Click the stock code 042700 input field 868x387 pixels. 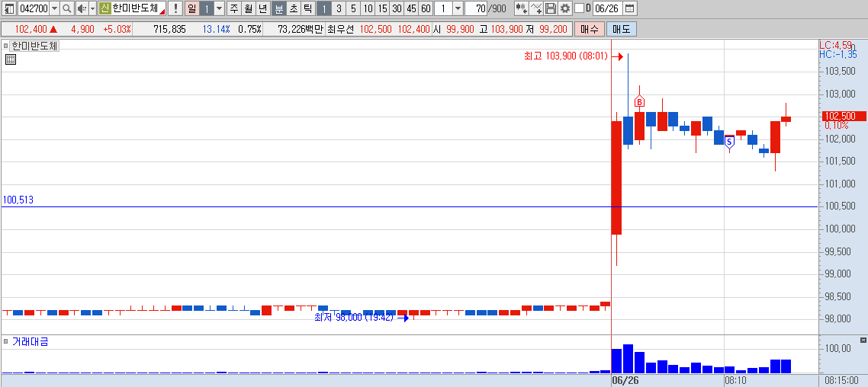click(x=34, y=8)
